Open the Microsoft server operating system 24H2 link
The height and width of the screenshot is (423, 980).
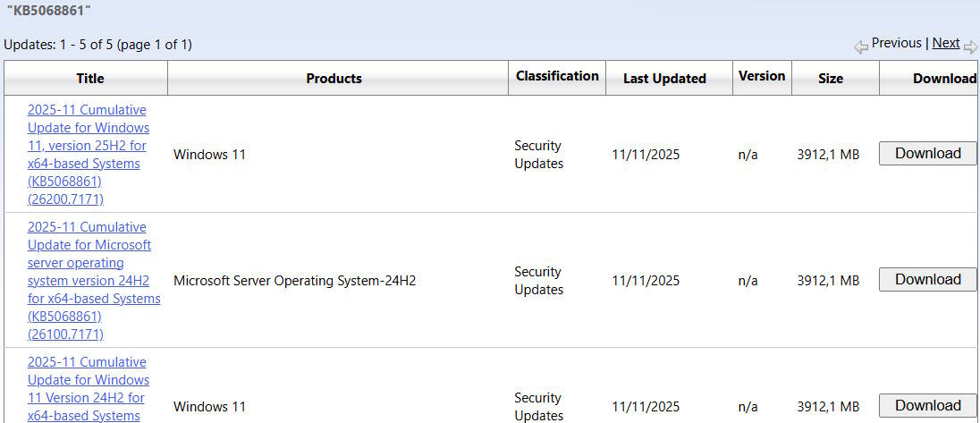(93, 280)
